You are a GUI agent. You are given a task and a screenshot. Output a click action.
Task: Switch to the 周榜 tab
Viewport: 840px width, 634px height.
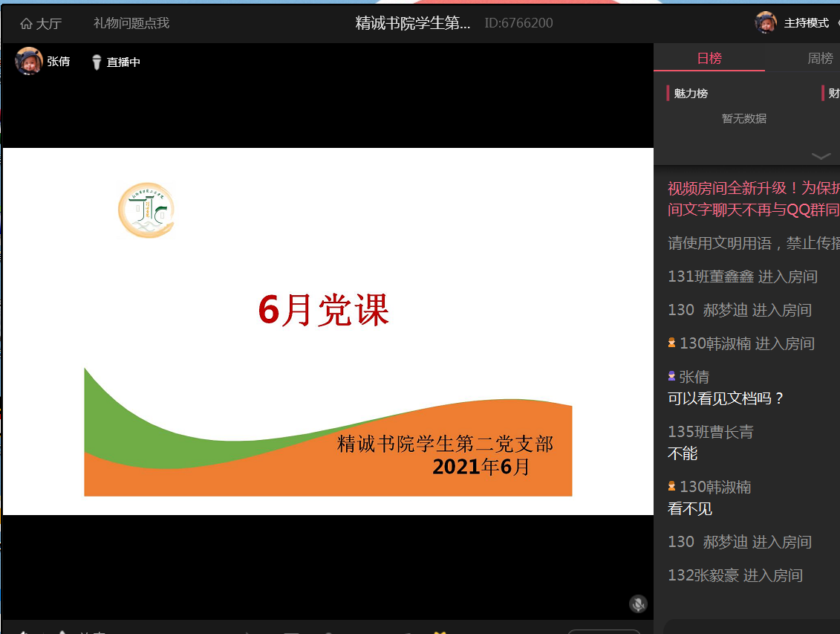pyautogui.click(x=820, y=58)
